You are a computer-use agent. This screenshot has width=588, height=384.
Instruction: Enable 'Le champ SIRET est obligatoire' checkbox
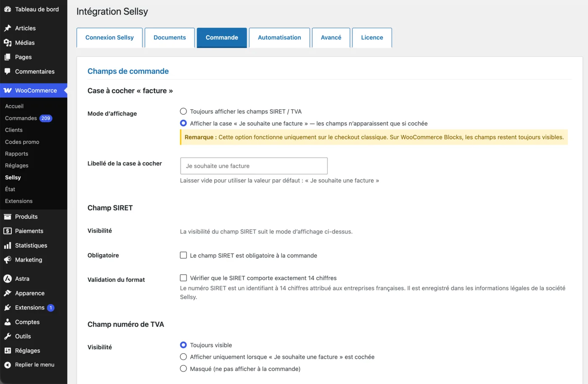click(184, 255)
